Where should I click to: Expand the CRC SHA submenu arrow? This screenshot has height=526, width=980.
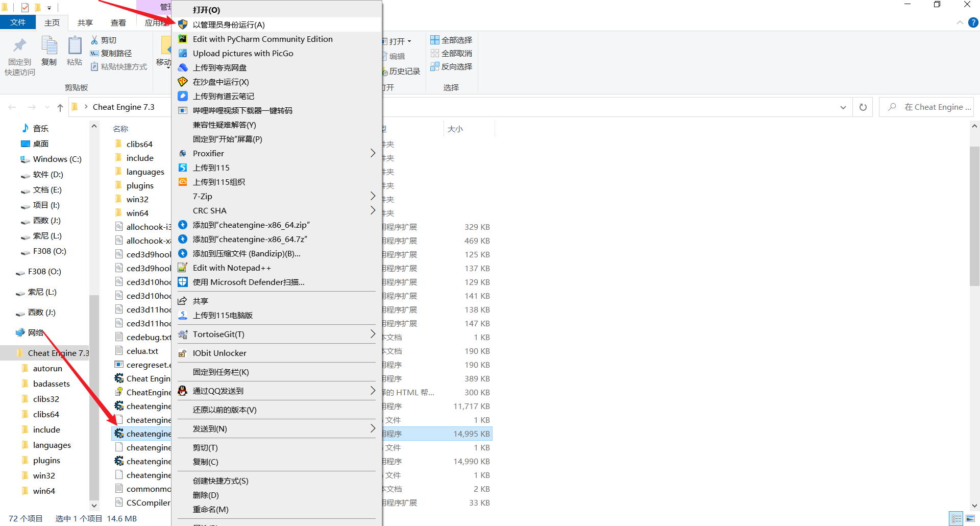[x=373, y=210]
